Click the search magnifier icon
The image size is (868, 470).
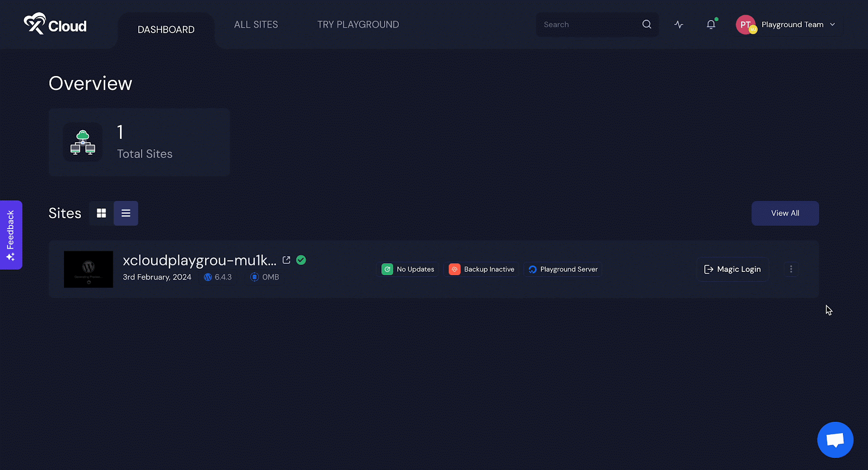[647, 24]
